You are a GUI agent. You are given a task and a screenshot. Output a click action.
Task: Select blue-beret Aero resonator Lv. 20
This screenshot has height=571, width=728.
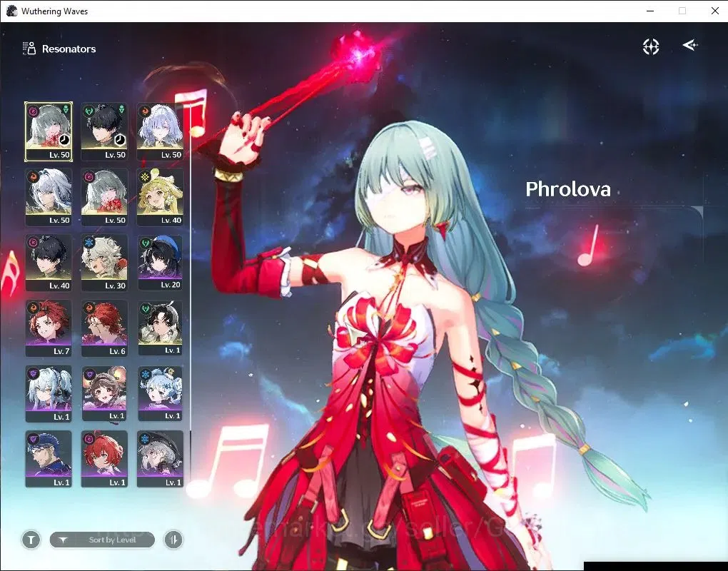pyautogui.click(x=160, y=262)
